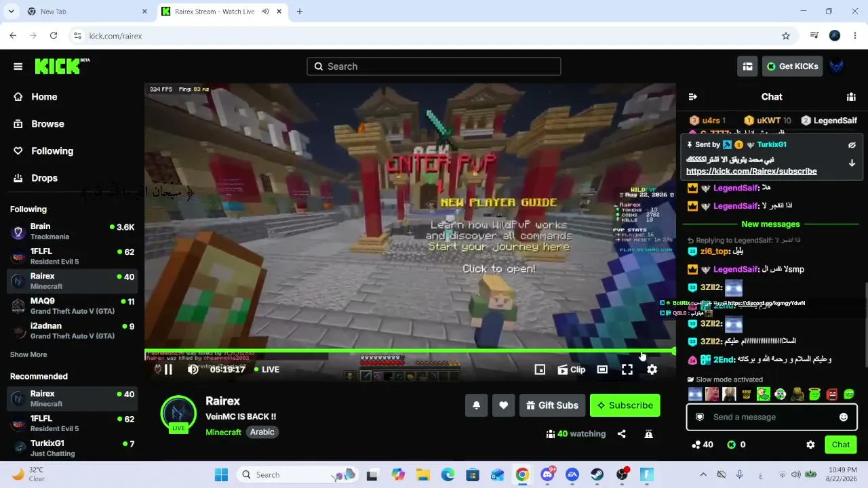The image size is (868, 488).
Task: Expand Following list with Show More
Action: click(x=28, y=354)
